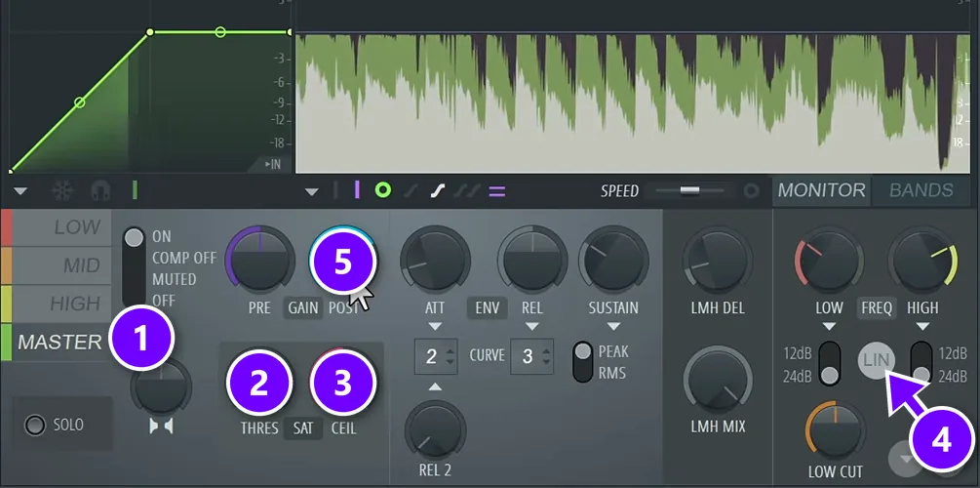Select the MID band tab
The height and width of the screenshot is (488, 980).
coord(57,265)
